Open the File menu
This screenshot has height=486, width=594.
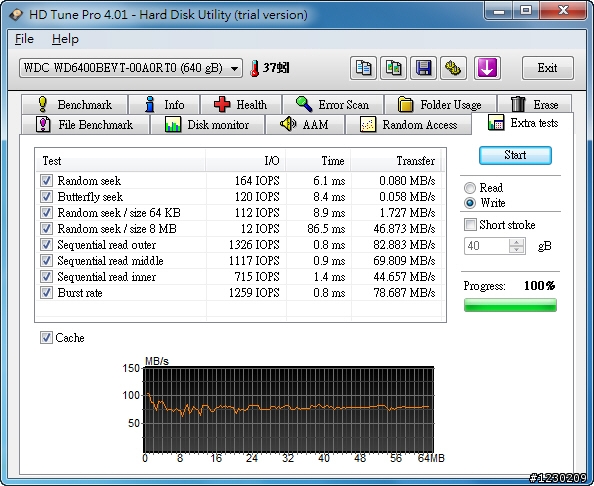[24, 39]
